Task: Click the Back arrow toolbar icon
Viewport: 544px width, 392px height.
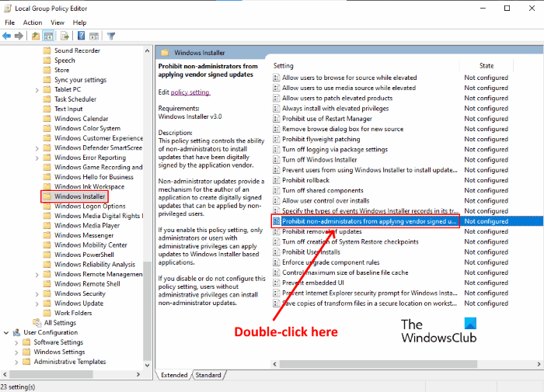Action: (x=6, y=36)
